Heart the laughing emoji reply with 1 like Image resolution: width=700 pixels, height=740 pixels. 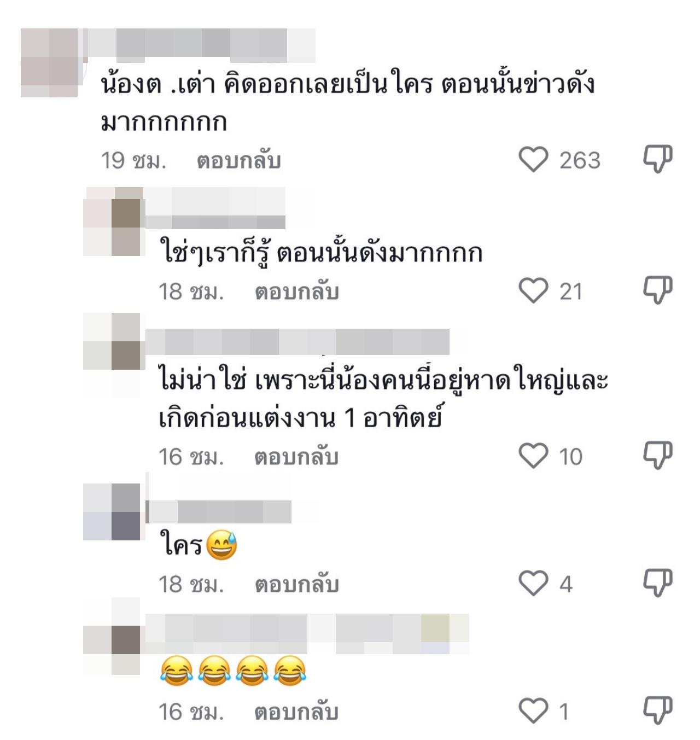(533, 710)
